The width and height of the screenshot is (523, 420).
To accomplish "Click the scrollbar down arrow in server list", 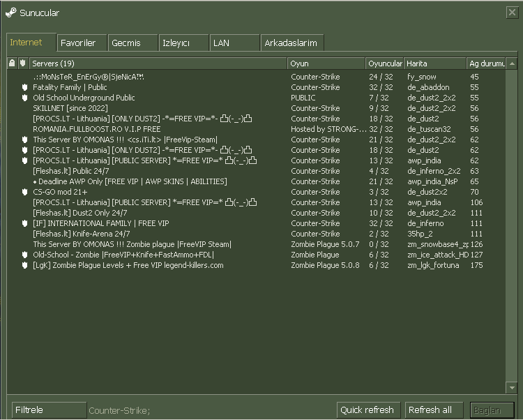I will [x=511, y=387].
